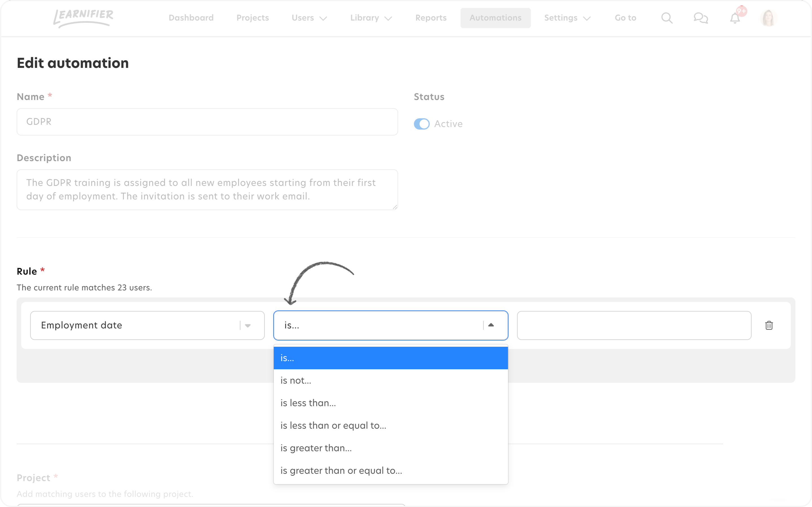Image resolution: width=812 pixels, height=507 pixels.
Task: Select is less than... option
Action: (390, 403)
